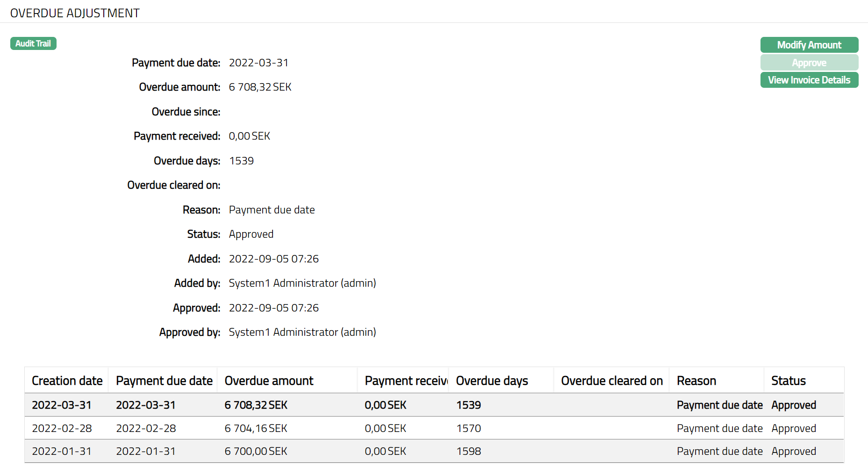
Task: Click the 6 704,16 SEK overdue amount cell
Action: pos(256,428)
